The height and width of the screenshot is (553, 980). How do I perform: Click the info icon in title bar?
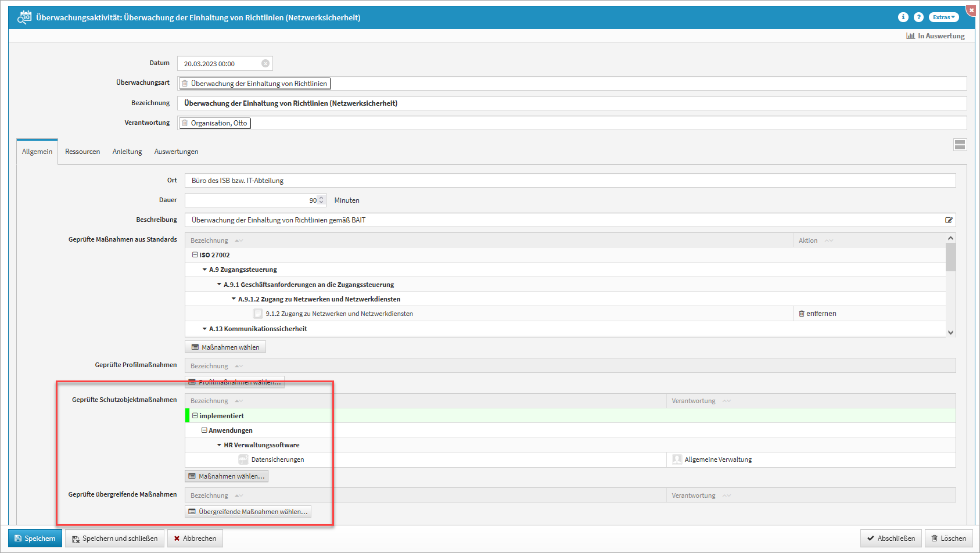click(x=903, y=17)
